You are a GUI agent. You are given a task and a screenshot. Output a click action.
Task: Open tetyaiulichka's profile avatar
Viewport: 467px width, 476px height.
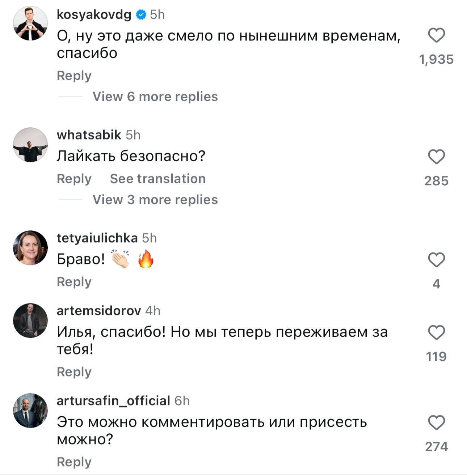point(30,248)
